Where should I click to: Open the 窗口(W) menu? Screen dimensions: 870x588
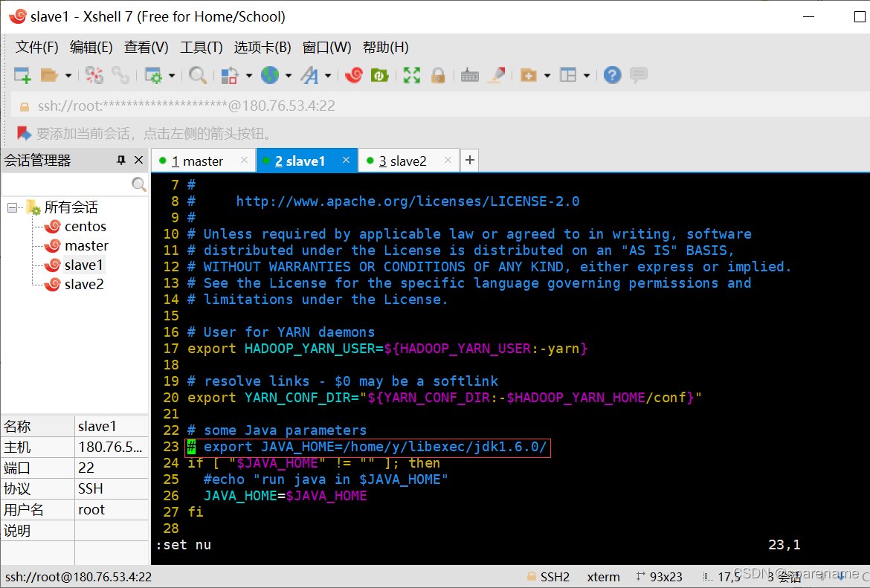(x=326, y=47)
